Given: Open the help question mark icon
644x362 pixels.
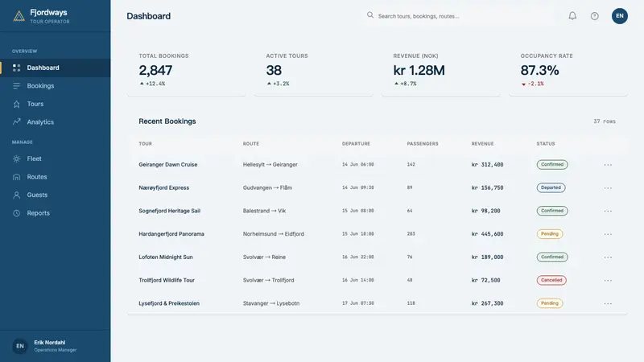Looking at the screenshot, I should [594, 16].
